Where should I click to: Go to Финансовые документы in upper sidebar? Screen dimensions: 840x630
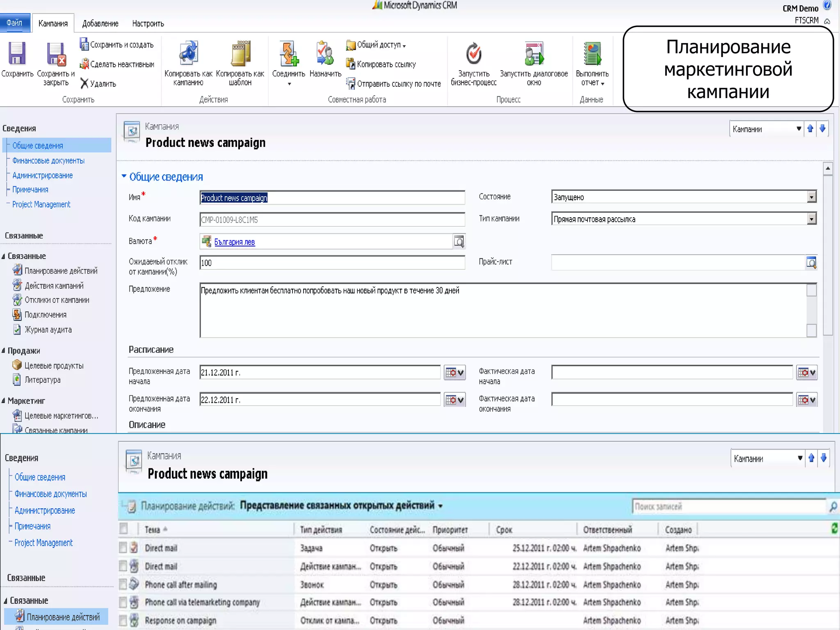[48, 161]
